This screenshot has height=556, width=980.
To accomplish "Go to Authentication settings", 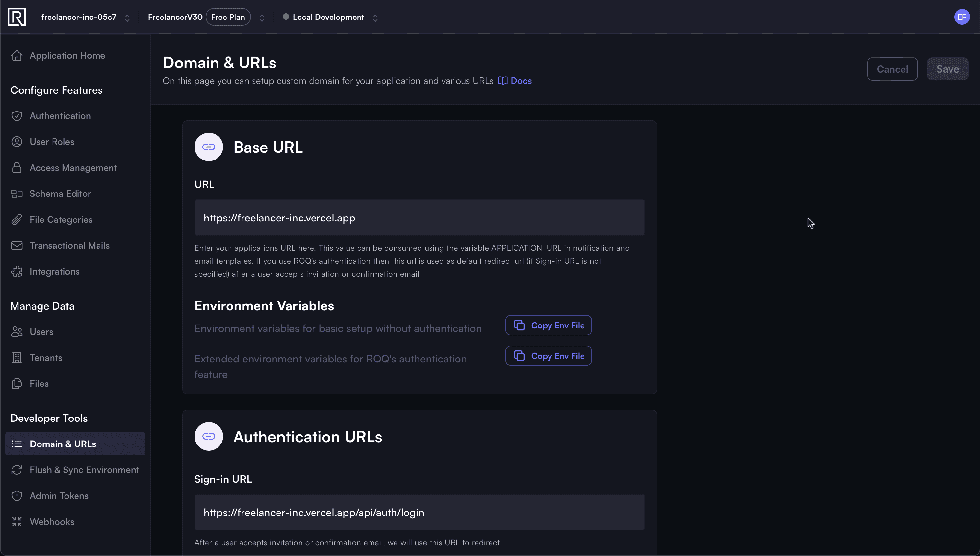I will (75, 116).
